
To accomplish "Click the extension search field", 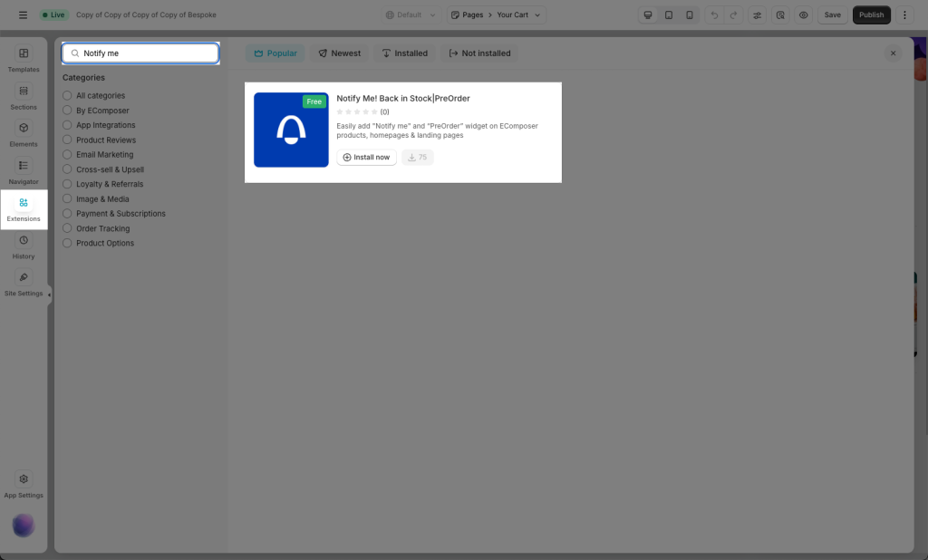I will point(145,53).
